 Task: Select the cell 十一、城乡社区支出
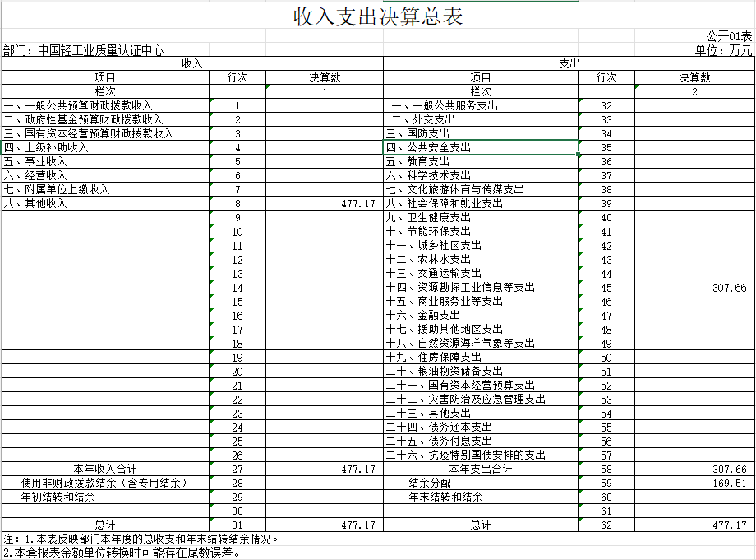(x=481, y=246)
